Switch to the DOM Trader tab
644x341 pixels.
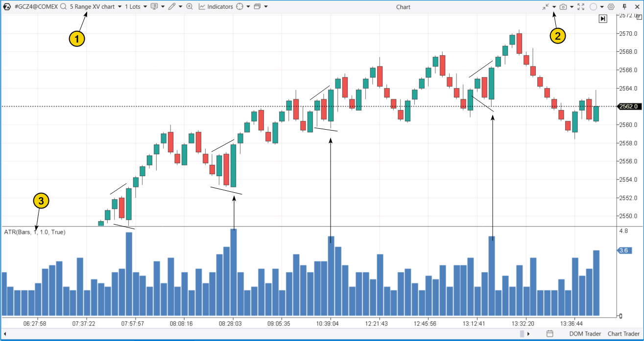585,334
